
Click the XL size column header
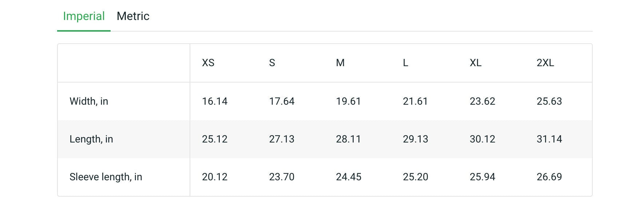(476, 63)
